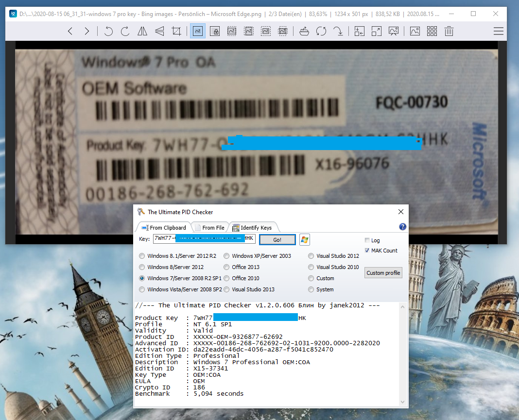Go to next image in viewer
The width and height of the screenshot is (519, 420).
(x=86, y=32)
